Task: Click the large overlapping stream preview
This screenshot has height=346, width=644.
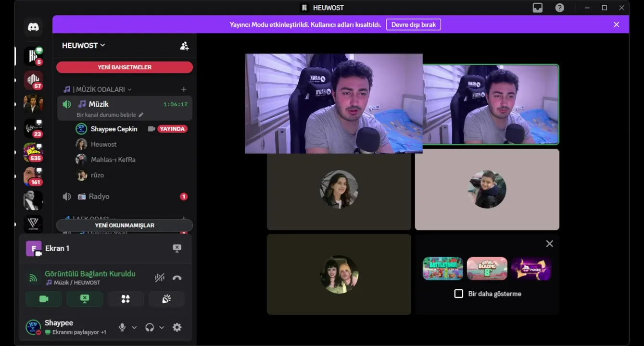Action: [333, 103]
